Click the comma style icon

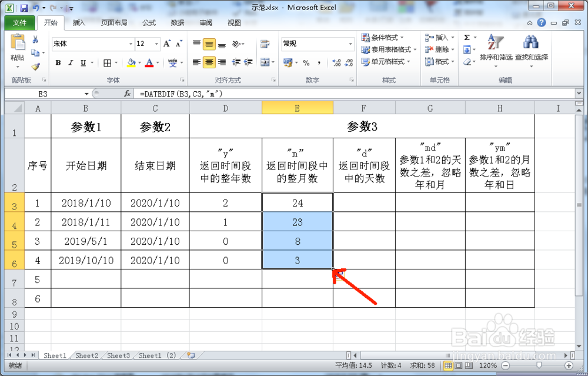(x=319, y=61)
